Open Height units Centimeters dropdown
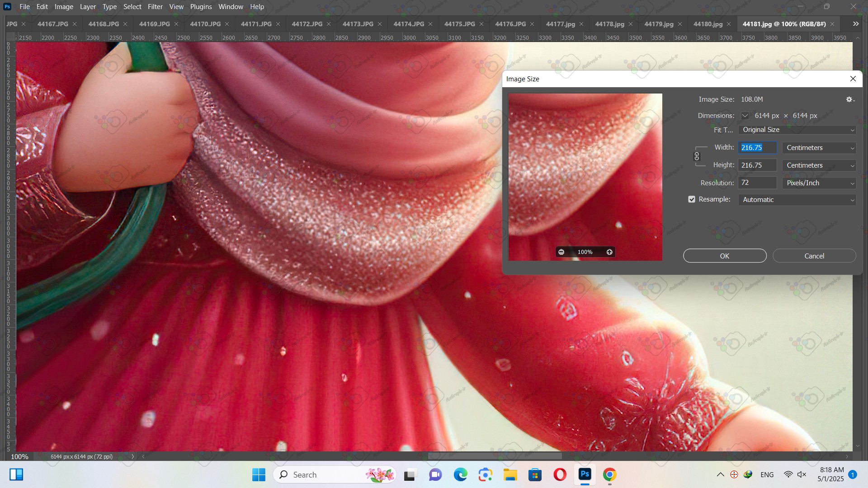Screen dimensions: 868x488 819,165
